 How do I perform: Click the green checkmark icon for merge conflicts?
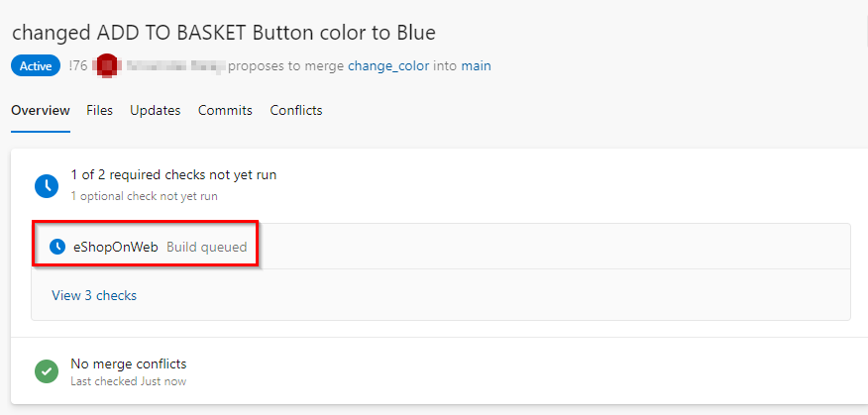pos(47,371)
